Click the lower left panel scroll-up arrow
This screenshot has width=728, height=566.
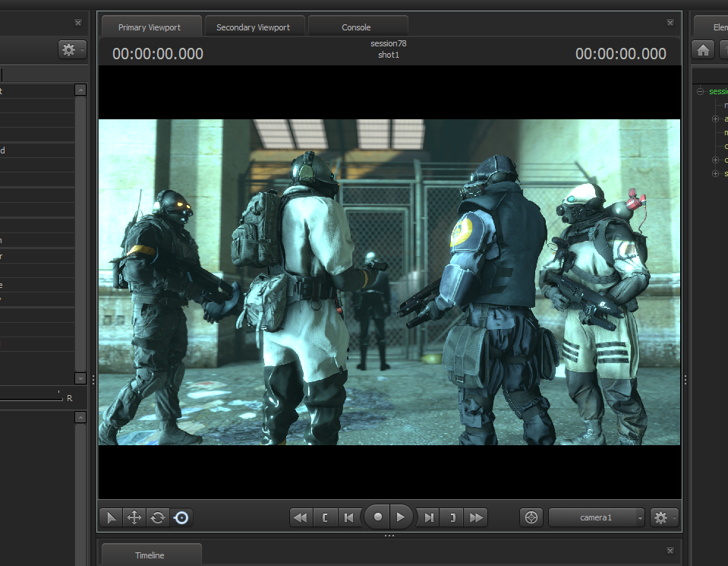[80, 417]
